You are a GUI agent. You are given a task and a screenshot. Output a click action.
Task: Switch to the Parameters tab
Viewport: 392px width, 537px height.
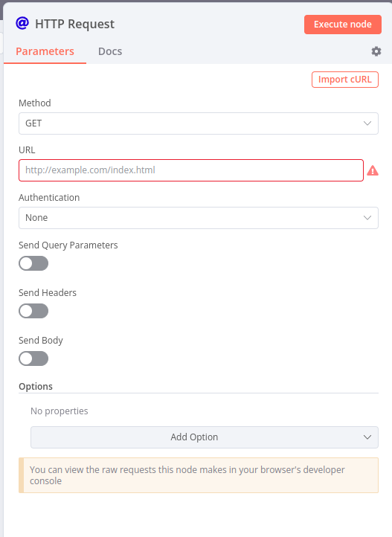pos(45,51)
